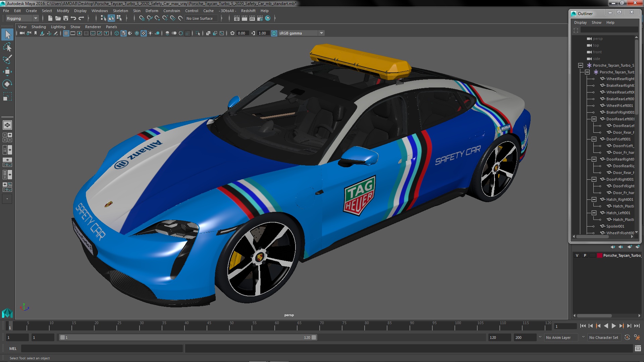Redo the last action
This screenshot has height=362, width=644.
click(x=81, y=18)
